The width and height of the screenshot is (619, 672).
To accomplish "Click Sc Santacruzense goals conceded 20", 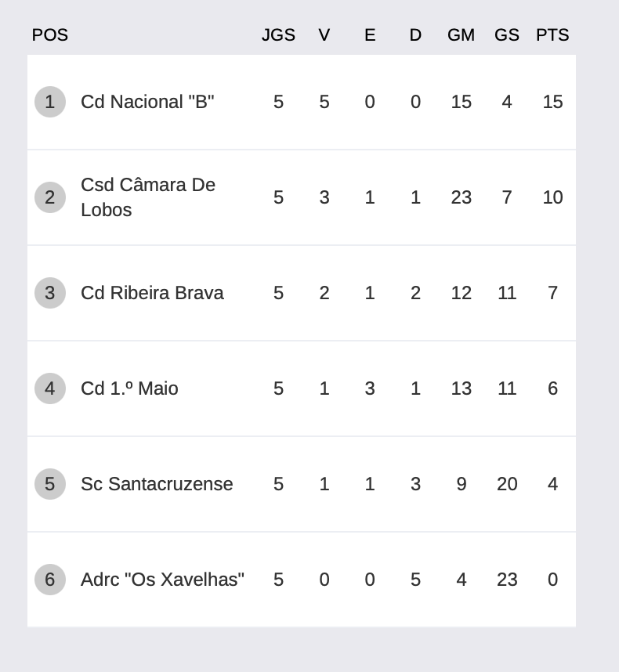I will click(507, 484).
